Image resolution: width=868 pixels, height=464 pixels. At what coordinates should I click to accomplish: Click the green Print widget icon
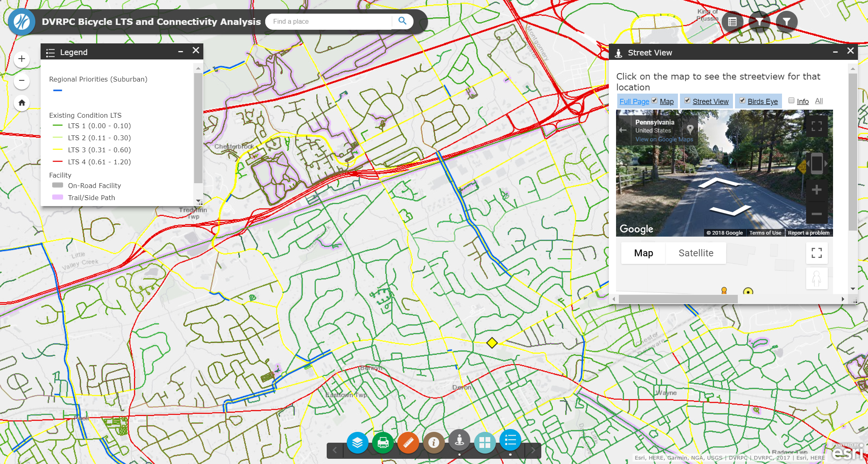383,442
